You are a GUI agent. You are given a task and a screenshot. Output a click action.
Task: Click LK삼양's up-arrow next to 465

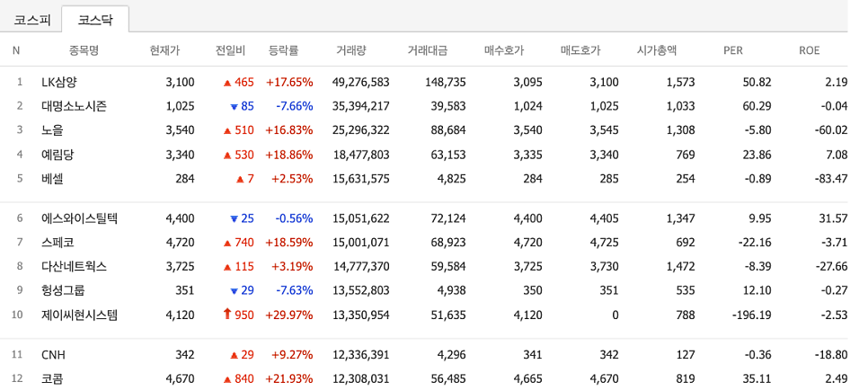227,83
